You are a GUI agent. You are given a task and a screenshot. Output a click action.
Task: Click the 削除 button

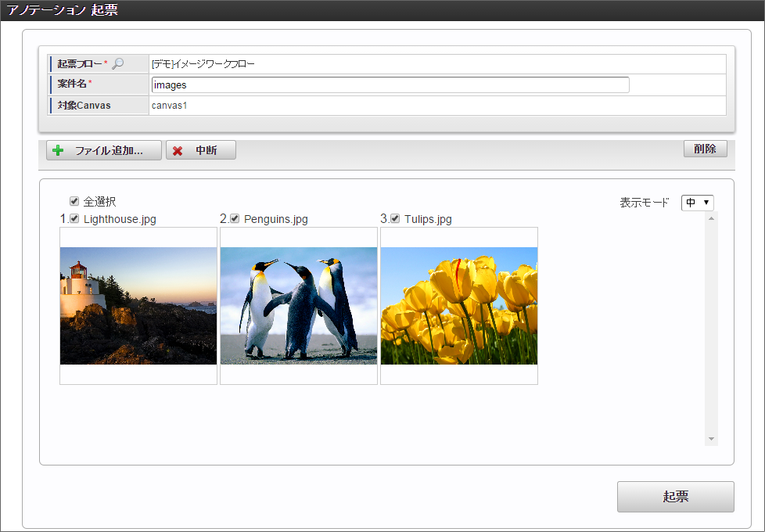pos(705,149)
